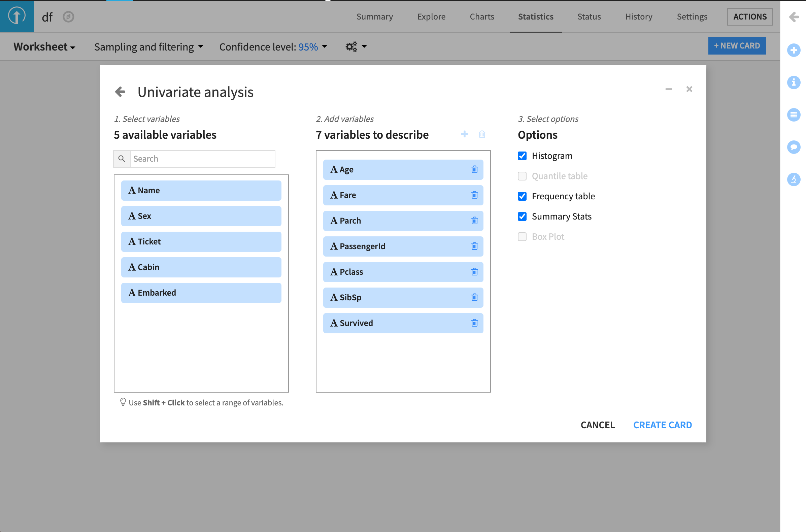Remove Age variable with its trash icon
806x532 pixels.
click(474, 169)
